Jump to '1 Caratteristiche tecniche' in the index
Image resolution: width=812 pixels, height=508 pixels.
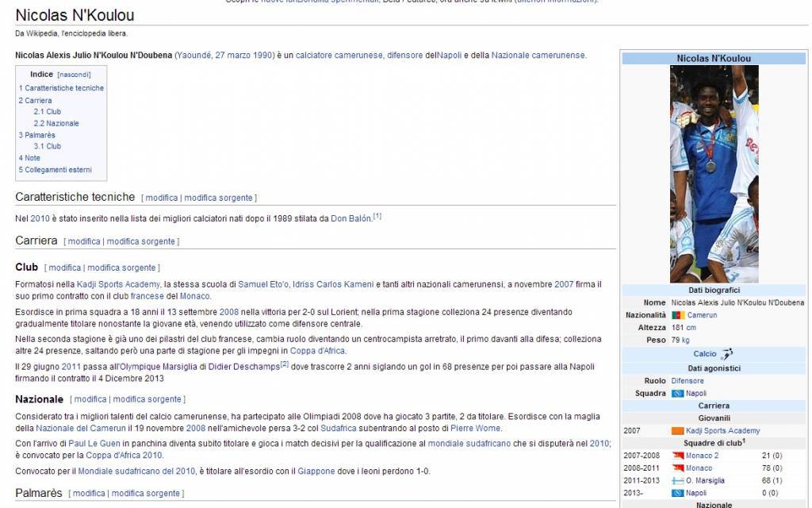(63, 88)
